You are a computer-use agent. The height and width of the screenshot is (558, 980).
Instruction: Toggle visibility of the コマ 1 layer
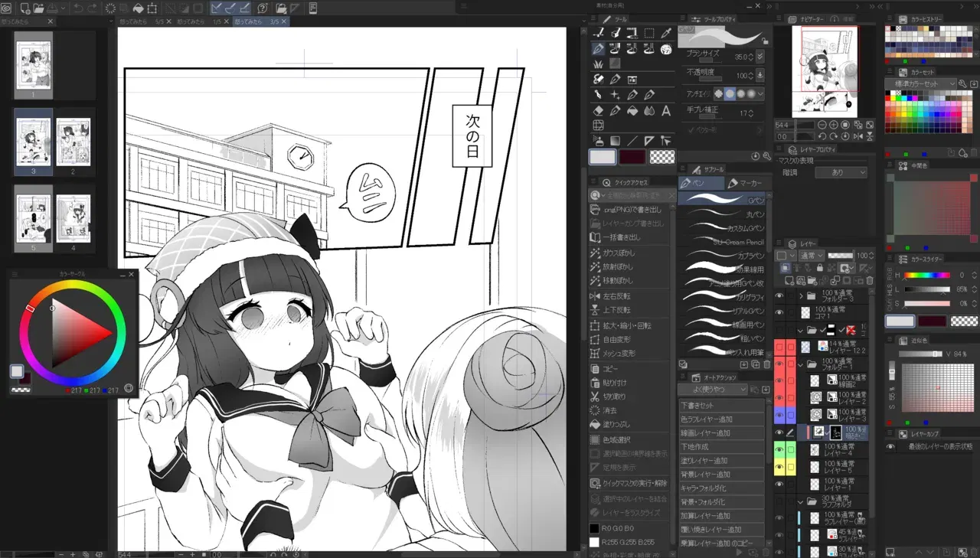point(779,312)
